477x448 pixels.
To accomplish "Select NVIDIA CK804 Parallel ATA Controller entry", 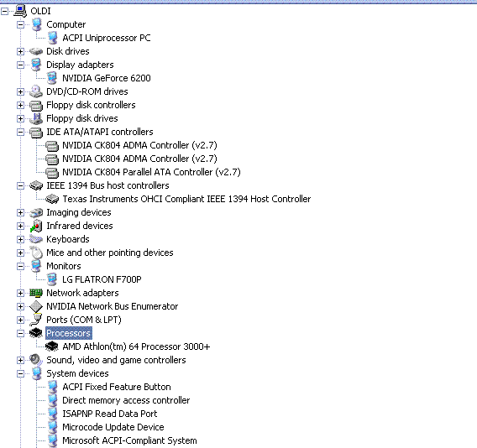I will pyautogui.click(x=151, y=172).
